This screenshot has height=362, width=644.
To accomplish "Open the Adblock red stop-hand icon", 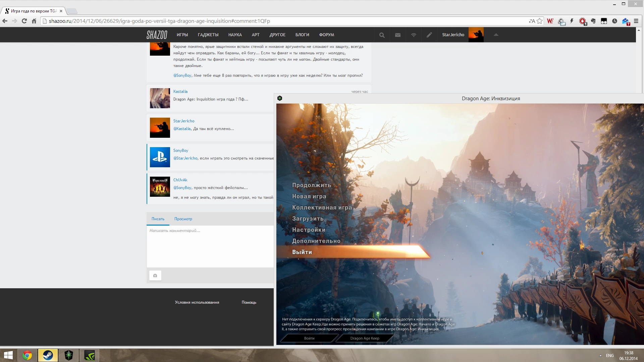I will pos(583,21).
